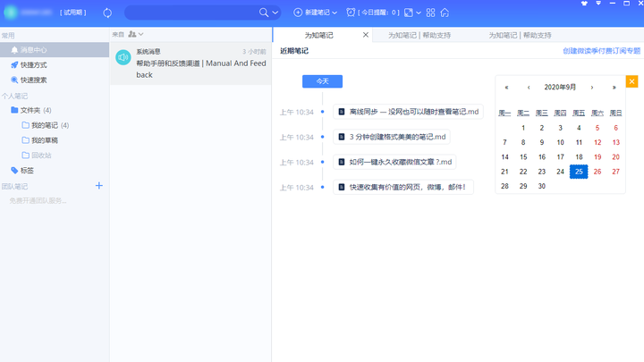Click 免费开通团队服务 link
Viewport: 644px width, 362px height.
click(x=38, y=201)
